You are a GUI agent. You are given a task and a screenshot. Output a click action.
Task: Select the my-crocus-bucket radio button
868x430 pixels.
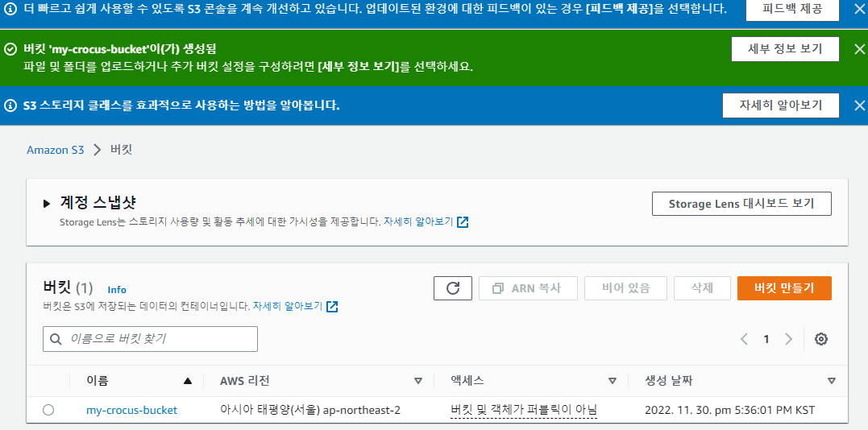point(48,410)
